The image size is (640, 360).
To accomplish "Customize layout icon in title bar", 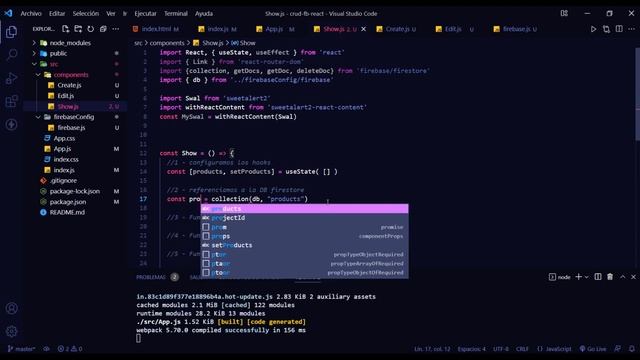I will point(564,13).
